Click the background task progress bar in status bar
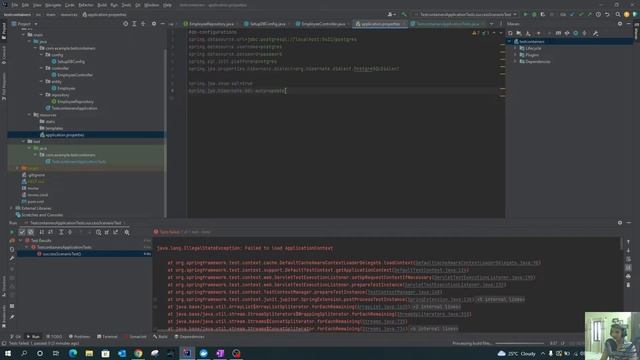 (520, 344)
